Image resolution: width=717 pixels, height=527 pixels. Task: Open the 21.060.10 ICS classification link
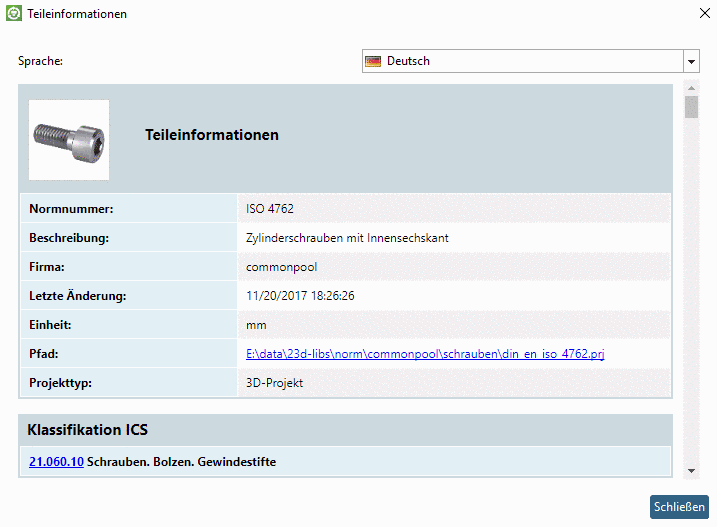click(56, 462)
